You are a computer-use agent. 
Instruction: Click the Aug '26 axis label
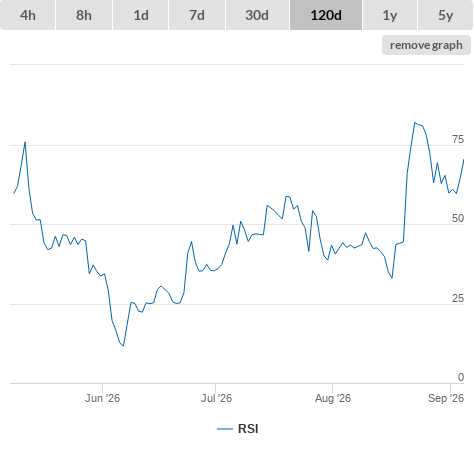[x=333, y=398]
